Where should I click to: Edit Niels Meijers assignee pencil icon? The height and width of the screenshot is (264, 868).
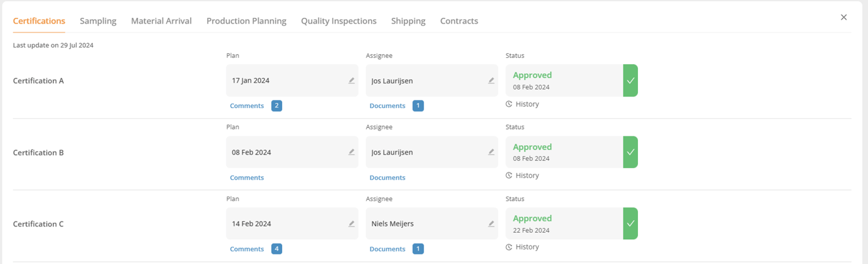click(491, 224)
